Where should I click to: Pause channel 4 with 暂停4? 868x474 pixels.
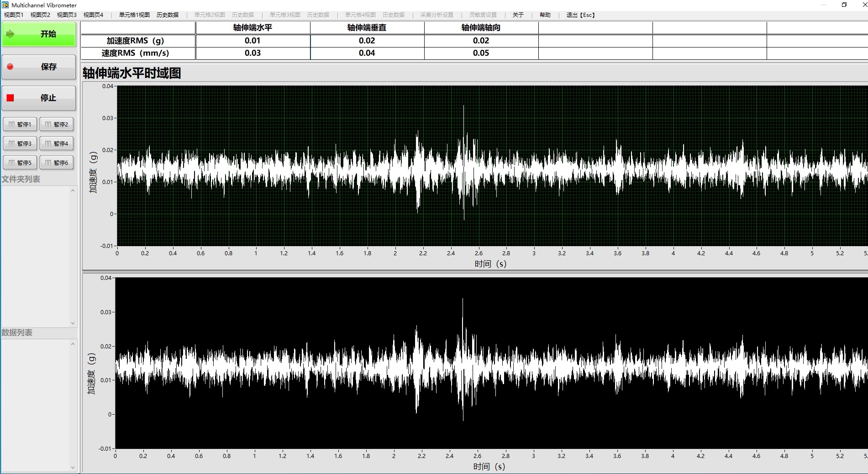(x=57, y=143)
